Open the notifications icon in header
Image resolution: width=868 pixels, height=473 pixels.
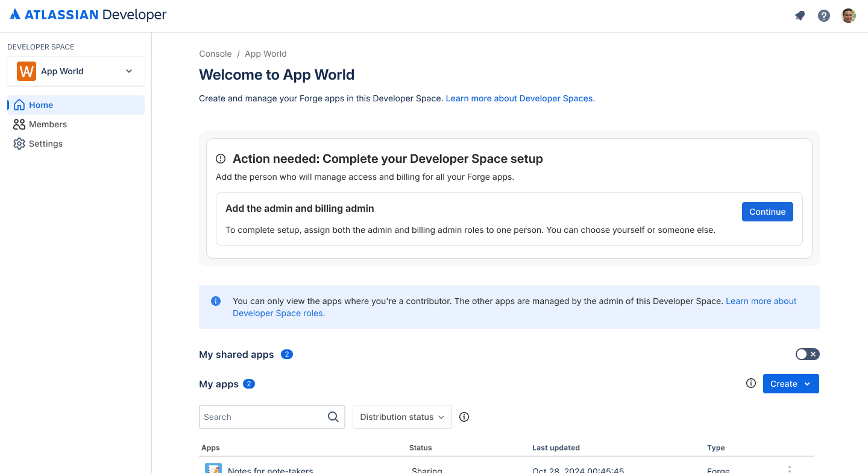pos(800,16)
